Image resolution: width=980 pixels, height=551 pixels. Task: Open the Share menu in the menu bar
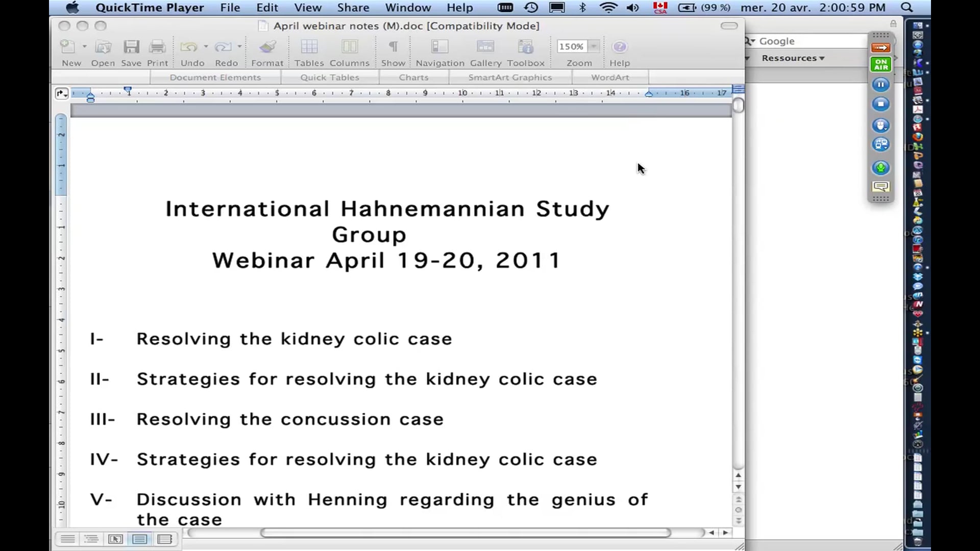(353, 8)
